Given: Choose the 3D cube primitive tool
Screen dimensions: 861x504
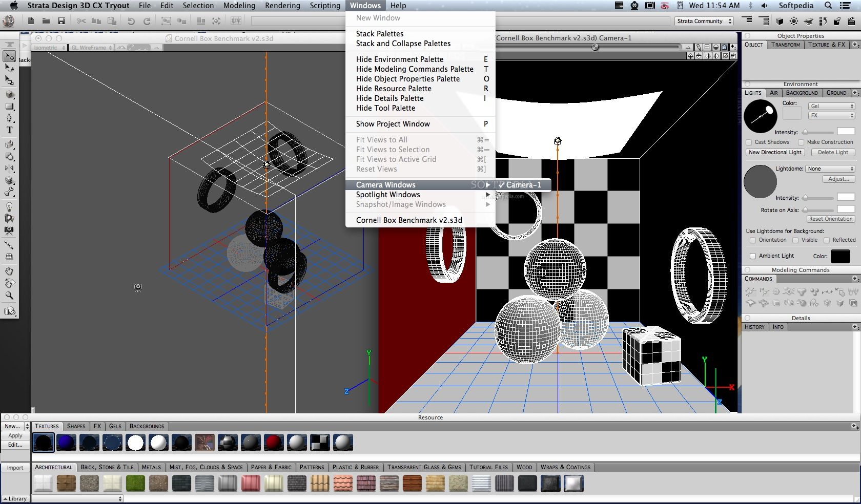Looking at the screenshot, I should (x=9, y=95).
